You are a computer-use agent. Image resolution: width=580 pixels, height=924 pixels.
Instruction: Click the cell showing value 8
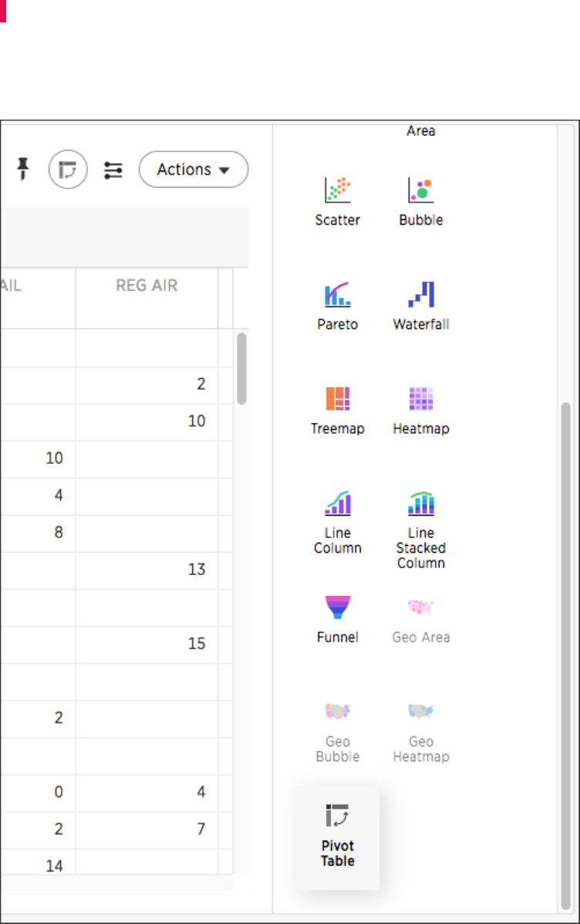point(38,533)
